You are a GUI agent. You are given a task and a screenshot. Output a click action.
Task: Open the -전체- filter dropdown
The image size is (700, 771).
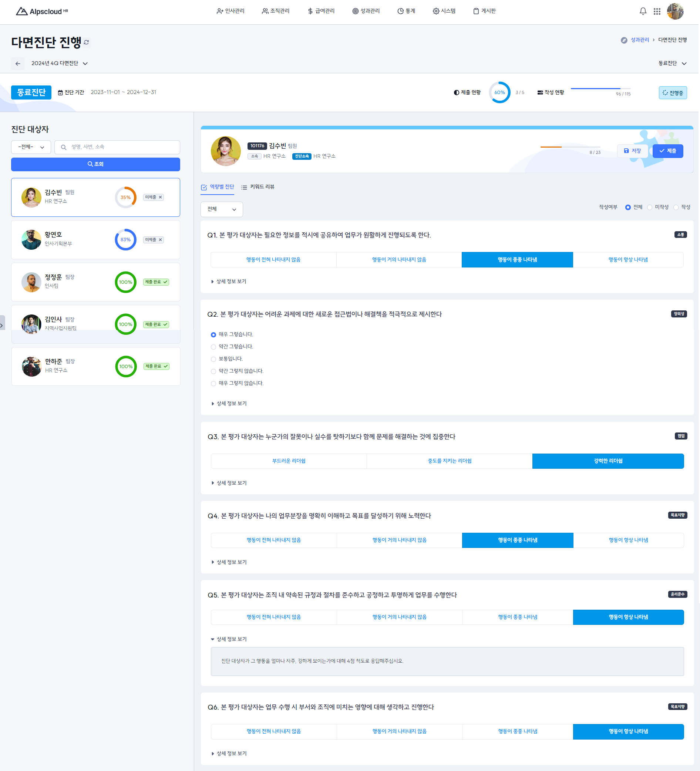click(31, 147)
